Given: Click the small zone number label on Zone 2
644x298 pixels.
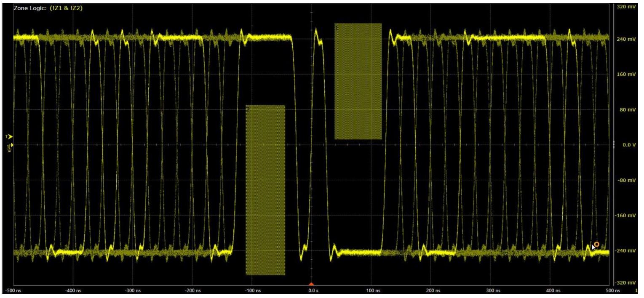Looking at the screenshot, I should (x=336, y=27).
